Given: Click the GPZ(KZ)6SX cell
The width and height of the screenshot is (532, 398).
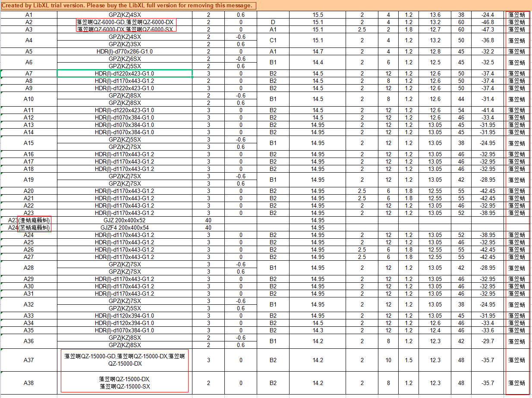Looking at the screenshot, I should click(x=124, y=59).
